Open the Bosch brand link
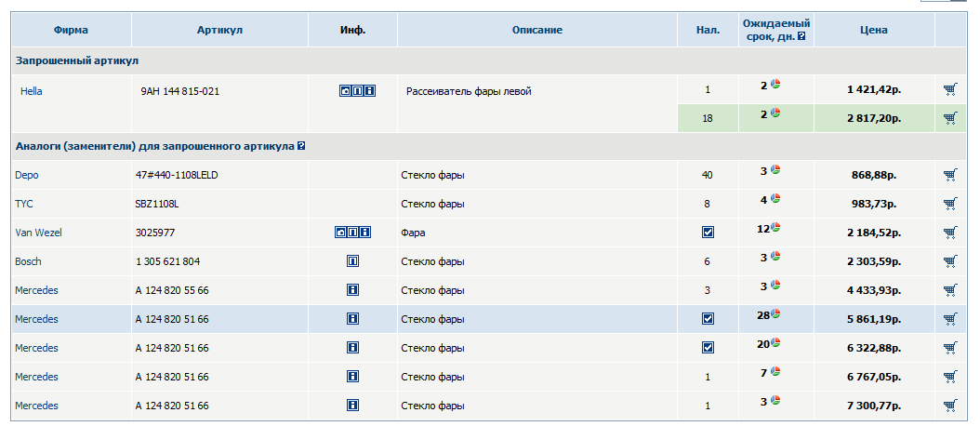 point(28,261)
